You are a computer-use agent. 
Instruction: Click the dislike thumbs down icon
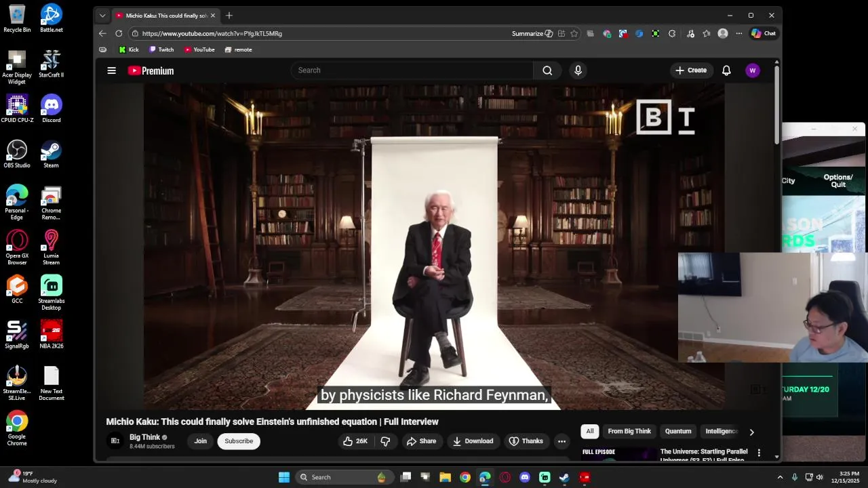point(385,441)
